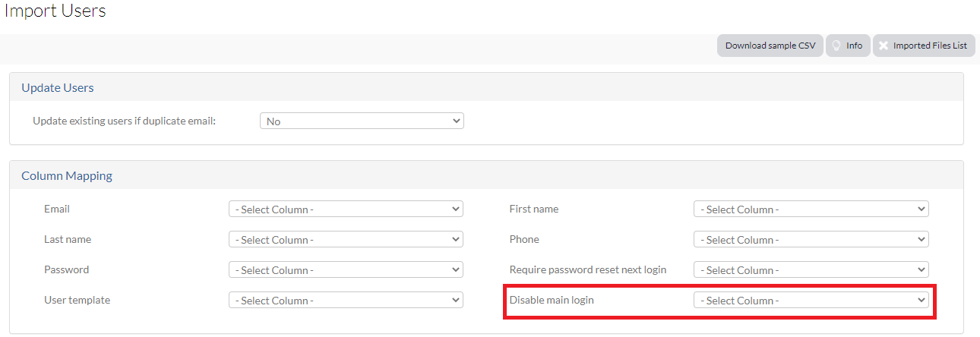The image size is (980, 337).
Task: Open the Last name column dropdown
Action: pyautogui.click(x=346, y=239)
